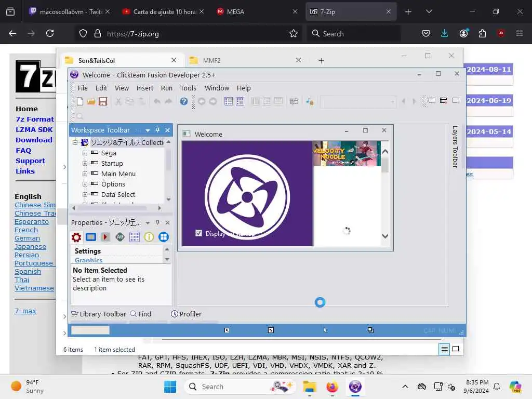Click the FAQ link on 7-Zip page
This screenshot has height=399, width=532.
(23, 150)
